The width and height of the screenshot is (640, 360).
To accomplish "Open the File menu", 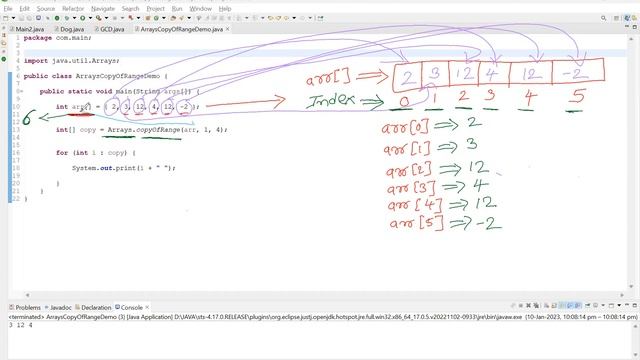I will click(8, 8).
